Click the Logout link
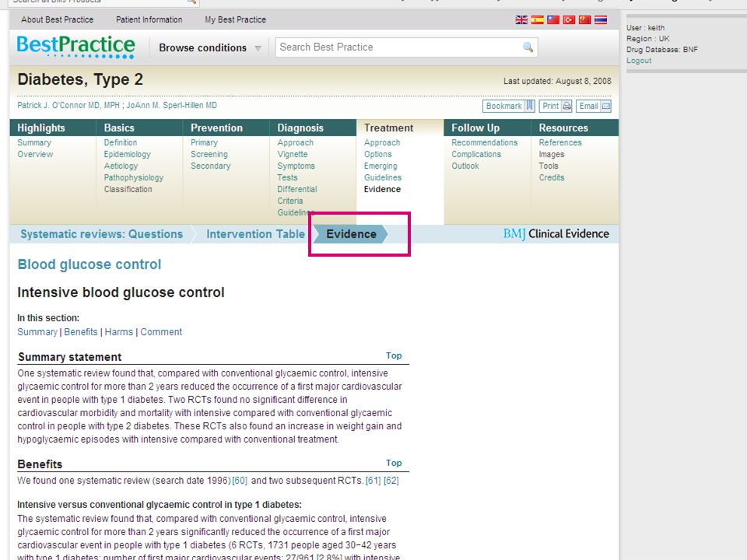 click(639, 61)
